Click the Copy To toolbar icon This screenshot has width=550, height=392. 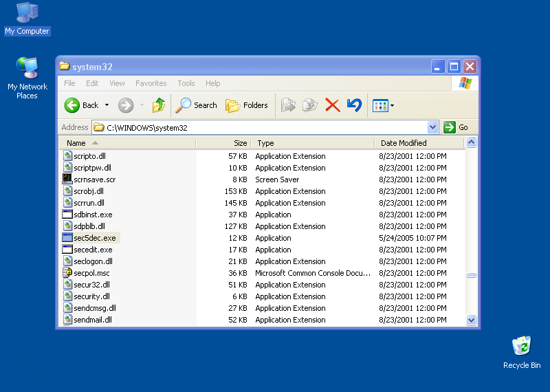click(310, 105)
